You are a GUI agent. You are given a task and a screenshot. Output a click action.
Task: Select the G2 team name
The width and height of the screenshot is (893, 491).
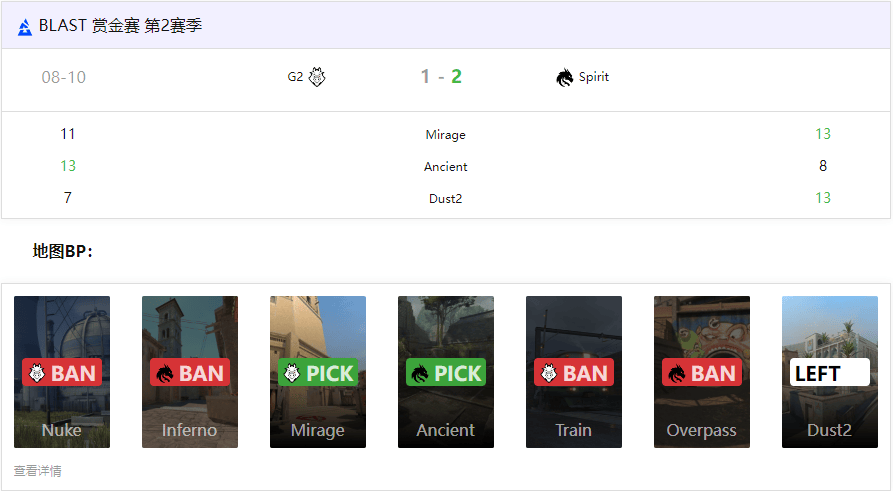pos(295,77)
